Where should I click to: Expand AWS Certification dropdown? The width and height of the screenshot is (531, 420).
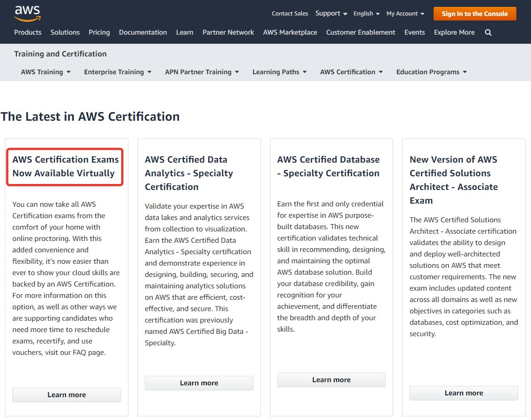[351, 72]
